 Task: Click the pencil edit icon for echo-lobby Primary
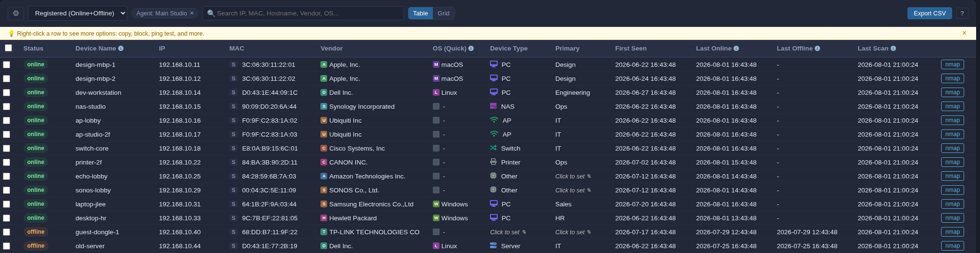[589, 177]
